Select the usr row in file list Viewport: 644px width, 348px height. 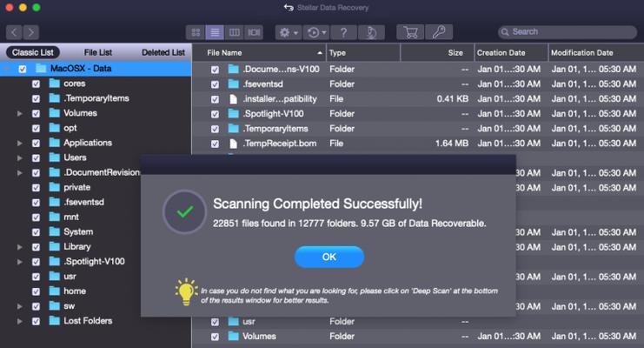418,321
